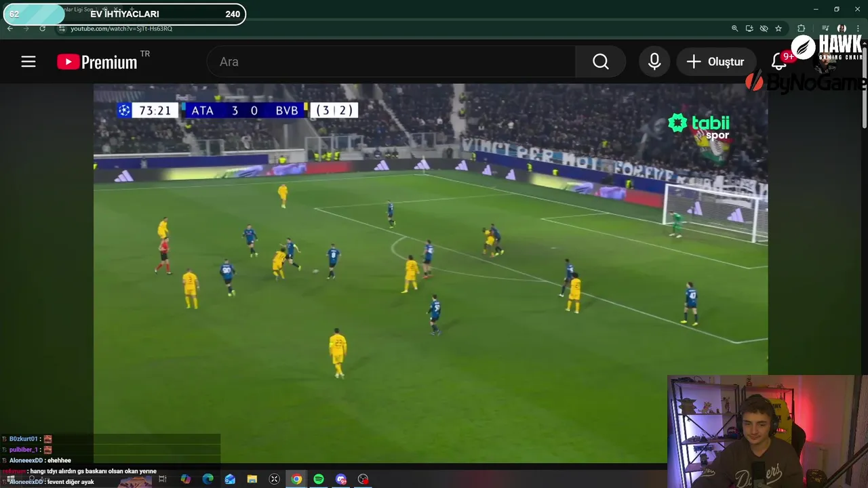Image resolution: width=868 pixels, height=488 pixels.
Task: Open Task View on the taskbar
Action: click(x=163, y=479)
